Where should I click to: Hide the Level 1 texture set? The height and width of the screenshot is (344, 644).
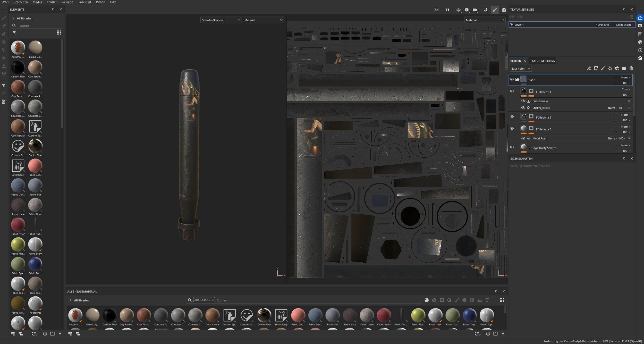(511, 24)
